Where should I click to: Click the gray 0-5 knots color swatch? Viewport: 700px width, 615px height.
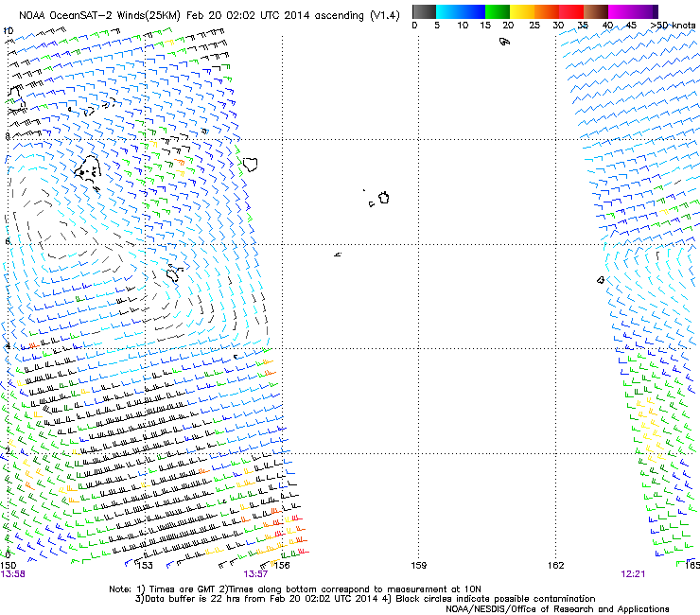[x=424, y=11]
